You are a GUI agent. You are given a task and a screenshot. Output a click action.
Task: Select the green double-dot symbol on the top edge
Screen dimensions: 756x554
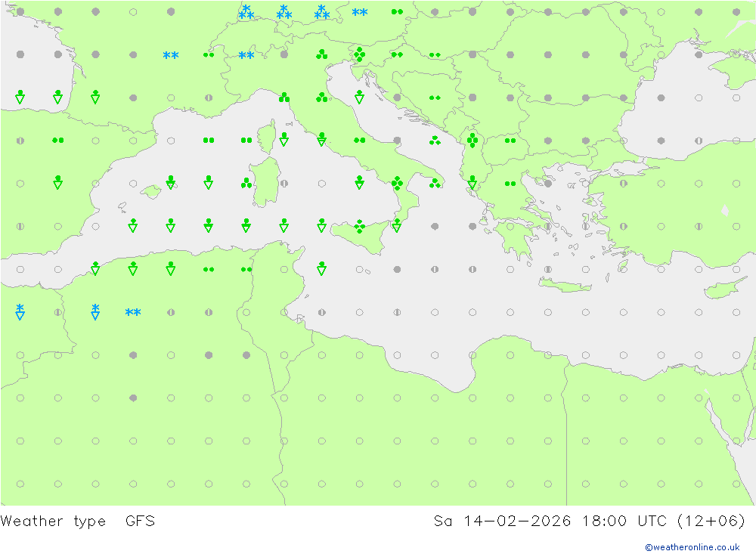(x=398, y=11)
